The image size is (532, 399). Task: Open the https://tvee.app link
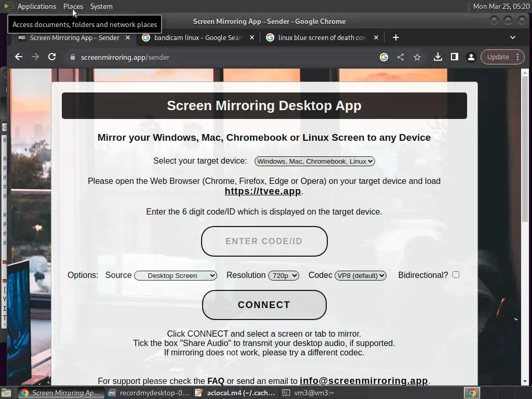(263, 191)
